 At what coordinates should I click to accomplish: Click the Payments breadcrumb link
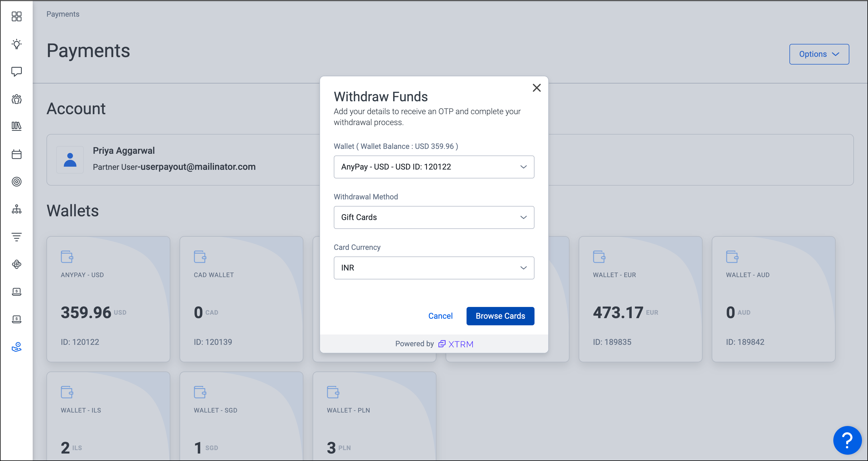click(x=63, y=14)
